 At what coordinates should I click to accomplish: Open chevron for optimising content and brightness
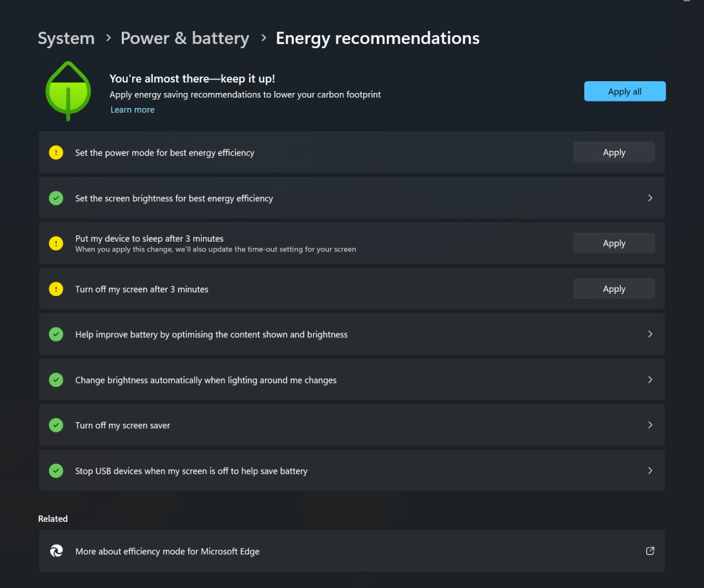pyautogui.click(x=650, y=334)
